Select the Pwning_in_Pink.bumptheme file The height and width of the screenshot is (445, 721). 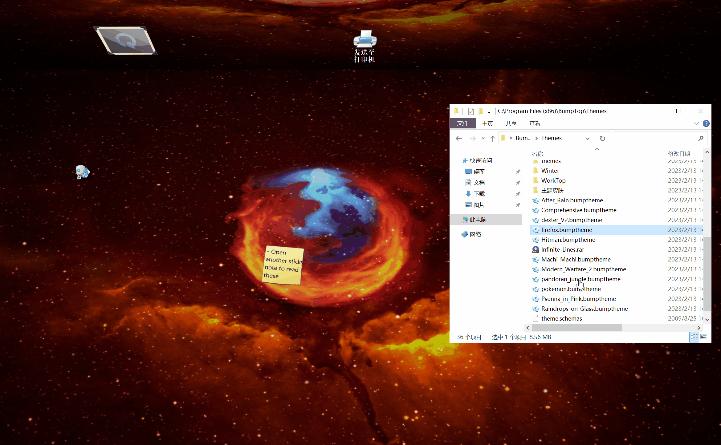[578, 299]
